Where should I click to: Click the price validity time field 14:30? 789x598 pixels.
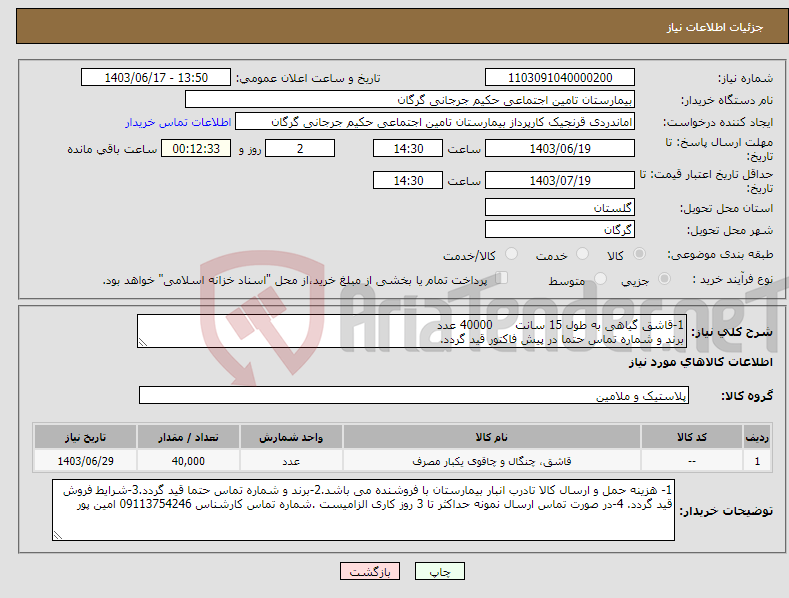[x=408, y=180]
